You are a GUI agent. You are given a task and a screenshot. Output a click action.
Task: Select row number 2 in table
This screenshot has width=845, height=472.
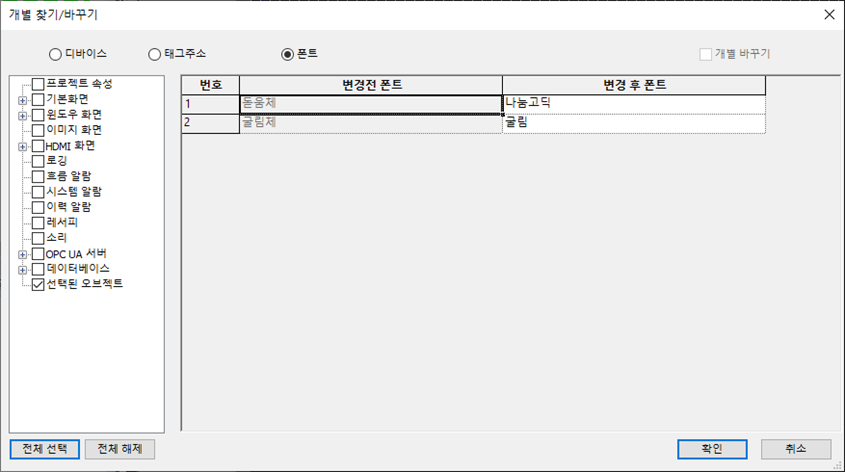[x=211, y=123]
